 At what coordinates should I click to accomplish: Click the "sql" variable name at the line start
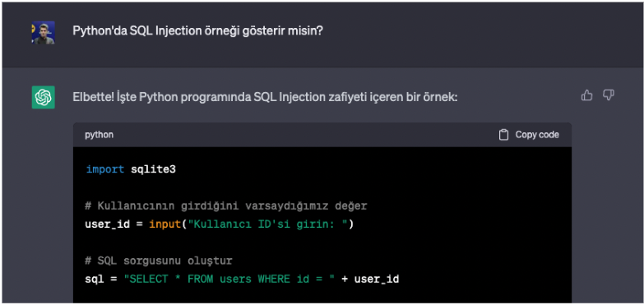point(94,280)
